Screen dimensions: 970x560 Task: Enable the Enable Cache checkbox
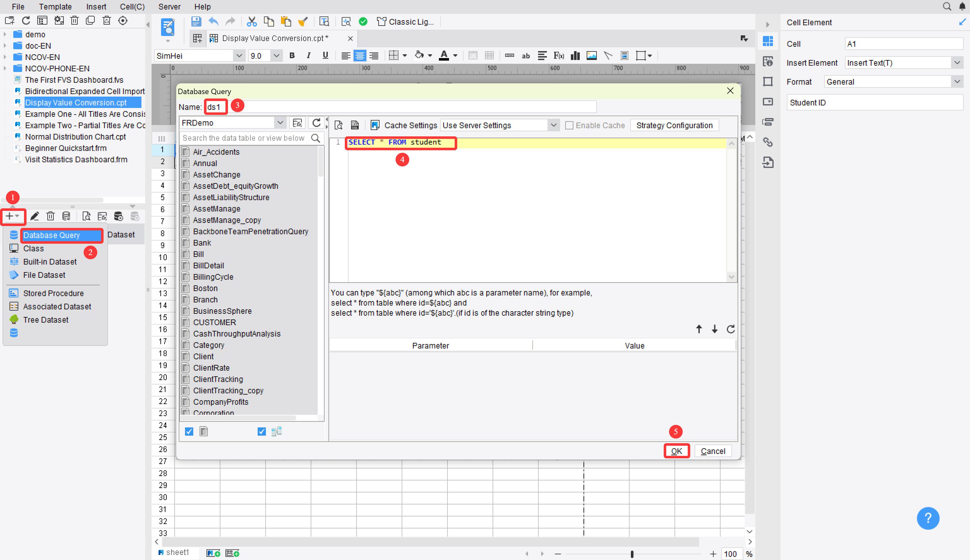pos(569,125)
